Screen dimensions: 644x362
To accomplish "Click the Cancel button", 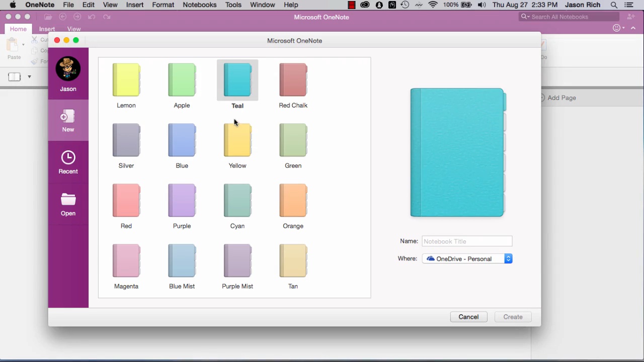I will 468,317.
